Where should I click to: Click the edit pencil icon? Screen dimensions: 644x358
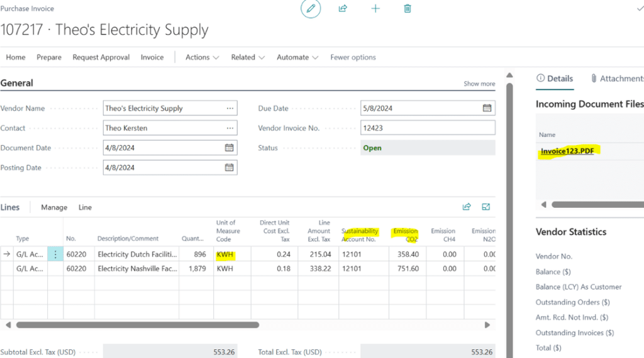pyautogui.click(x=310, y=9)
